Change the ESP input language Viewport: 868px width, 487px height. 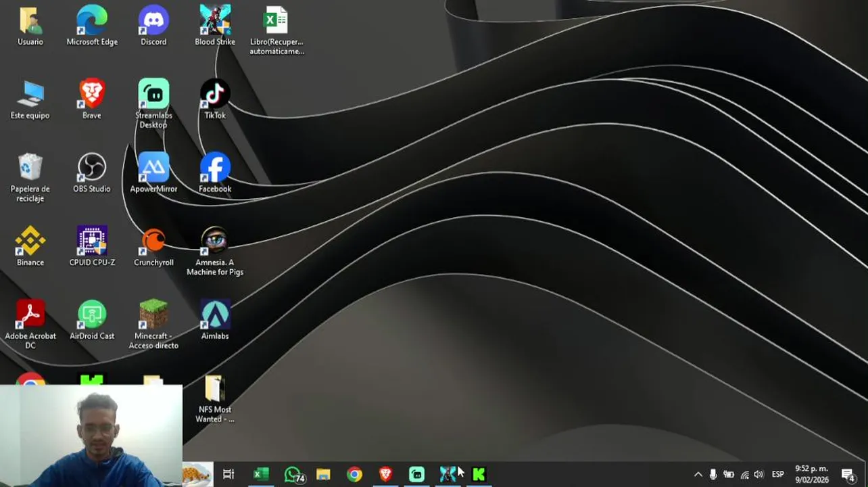point(778,475)
